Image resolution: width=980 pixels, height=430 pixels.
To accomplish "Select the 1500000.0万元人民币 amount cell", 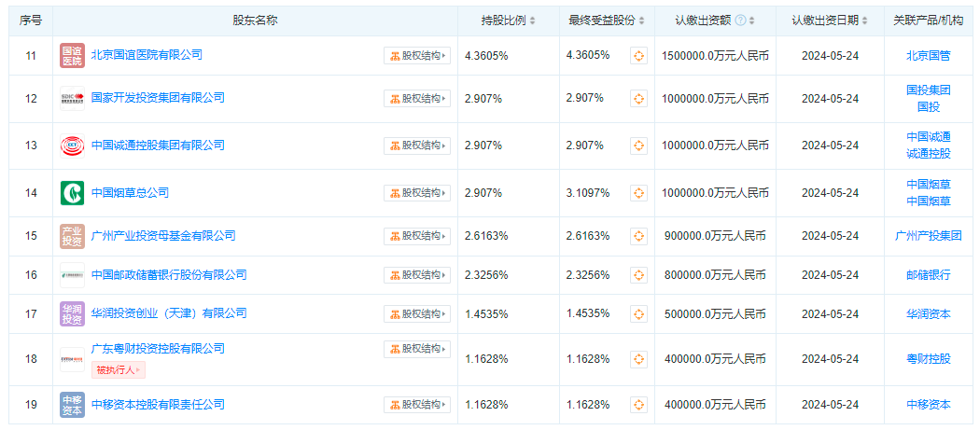I will (715, 56).
